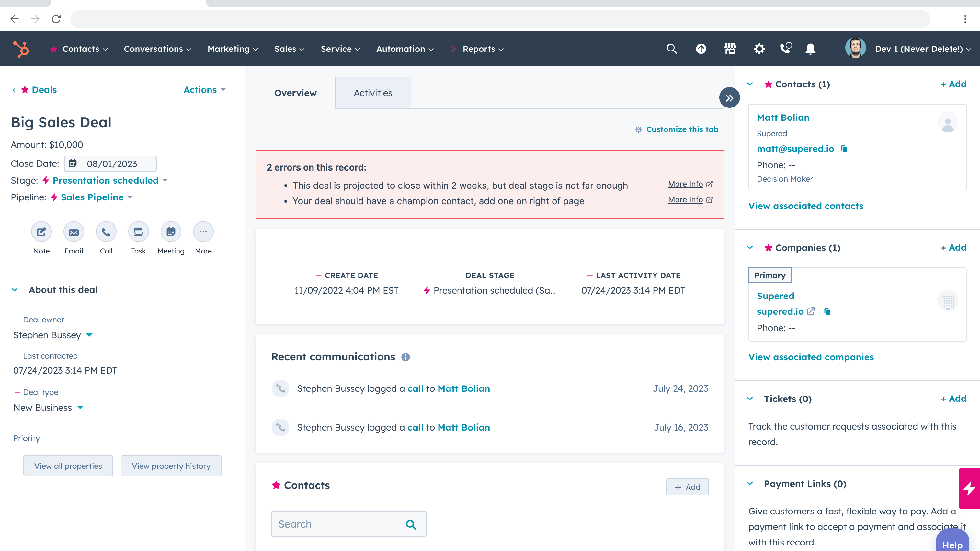Click View associated companies link
This screenshot has height=551, width=980.
click(x=811, y=357)
